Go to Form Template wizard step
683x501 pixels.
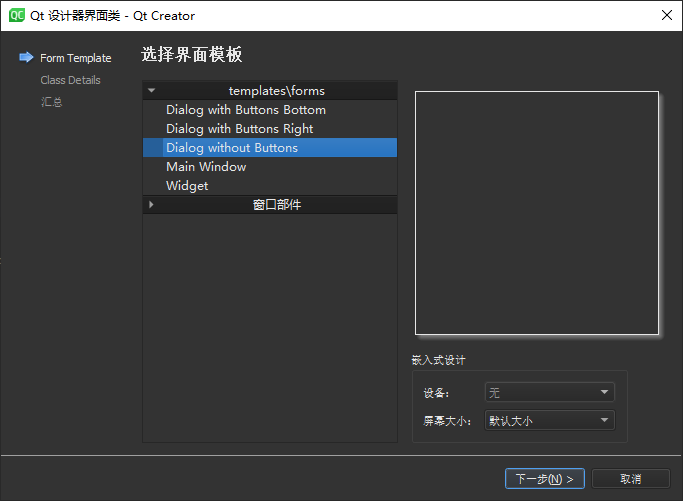click(75, 58)
